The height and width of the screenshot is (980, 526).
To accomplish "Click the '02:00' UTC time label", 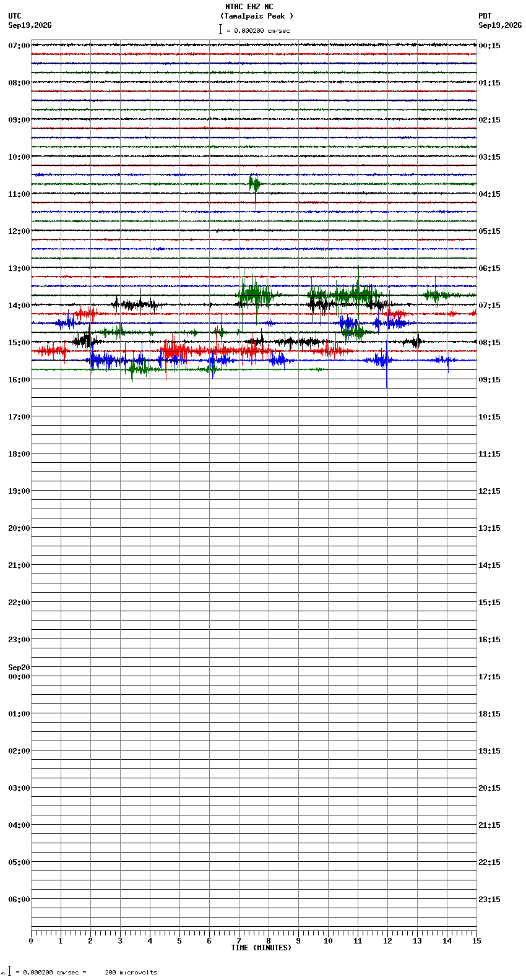I will tap(19, 751).
